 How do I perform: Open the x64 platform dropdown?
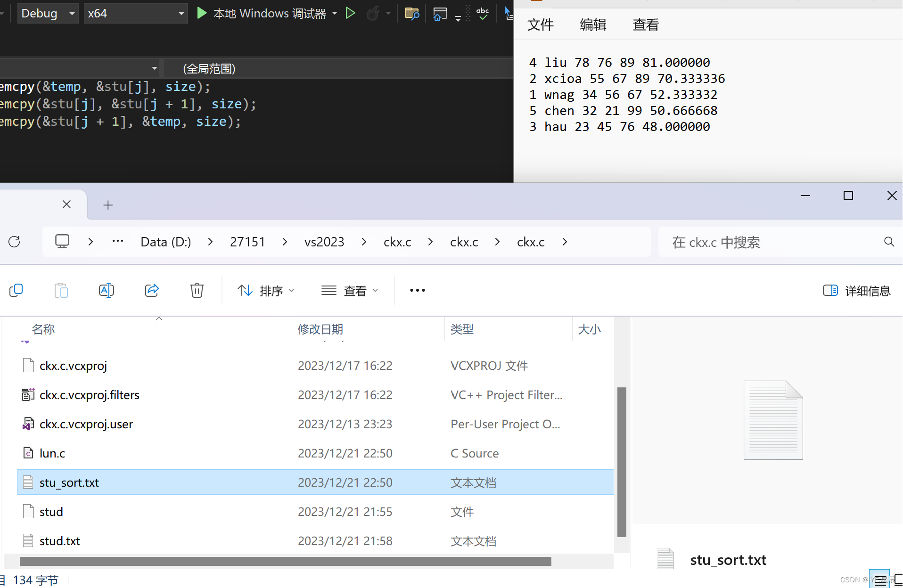[136, 13]
